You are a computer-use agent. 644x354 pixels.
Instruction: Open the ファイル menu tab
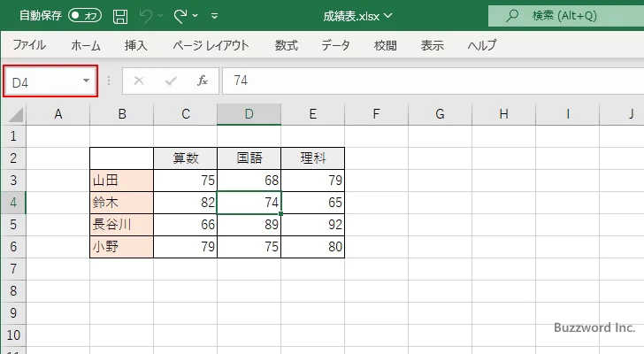pyautogui.click(x=29, y=45)
